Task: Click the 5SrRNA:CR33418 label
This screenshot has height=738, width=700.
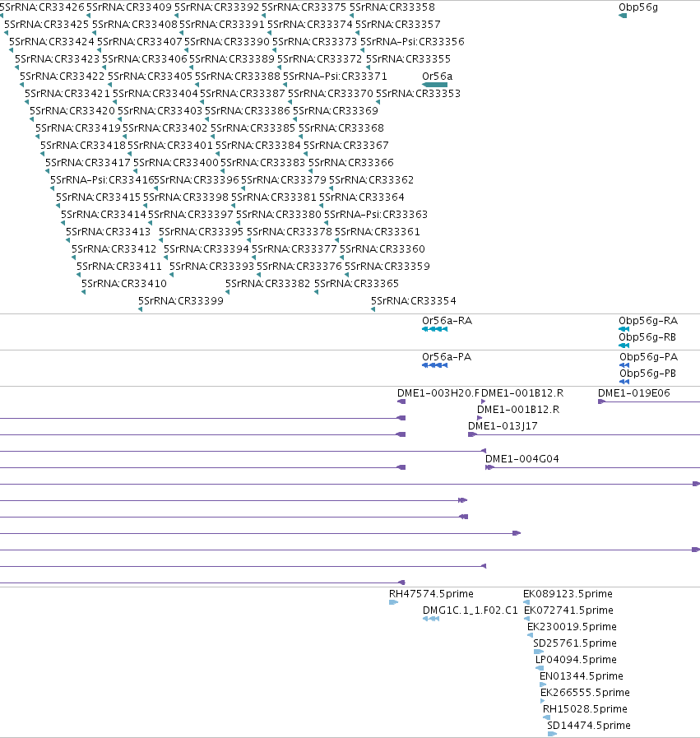Action: pos(83,145)
